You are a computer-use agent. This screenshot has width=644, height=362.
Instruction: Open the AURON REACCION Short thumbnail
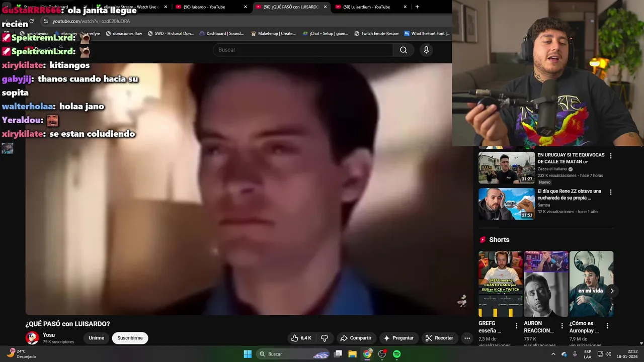546,284
